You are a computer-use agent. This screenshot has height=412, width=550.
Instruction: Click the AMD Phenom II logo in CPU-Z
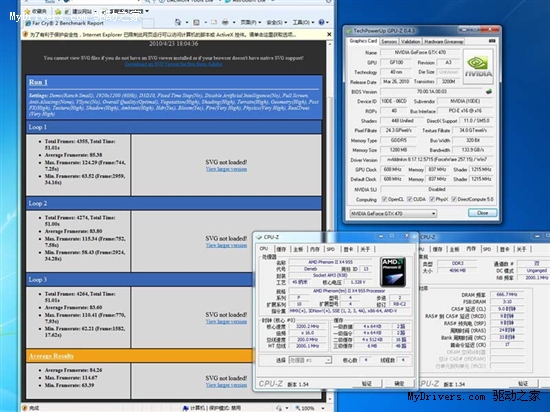pos(393,272)
